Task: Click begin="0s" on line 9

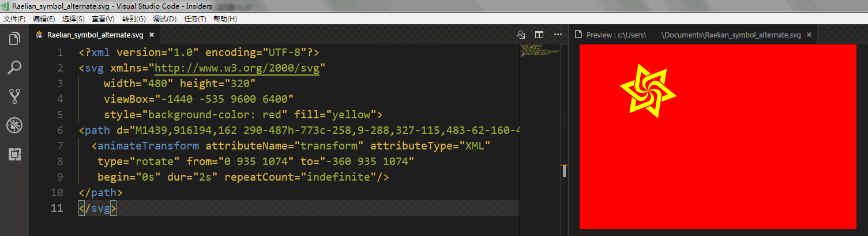Action: (x=129, y=177)
